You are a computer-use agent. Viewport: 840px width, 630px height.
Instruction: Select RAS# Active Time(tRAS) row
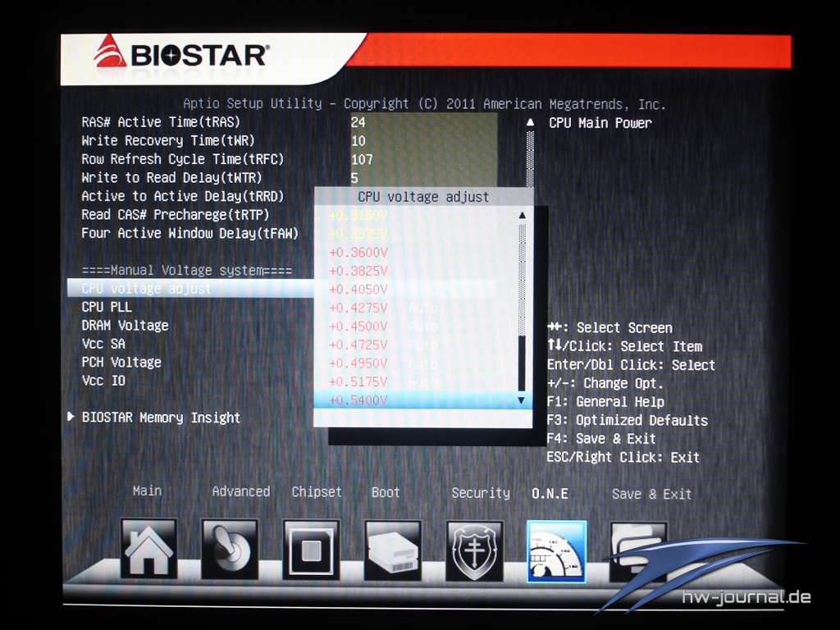tap(161, 122)
